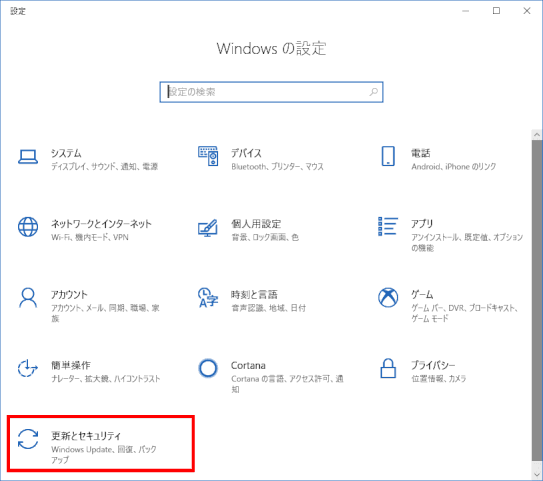Click 'Wi-Fi、機内モード、VPN' description
This screenshot has width=543, height=481.
click(90, 237)
